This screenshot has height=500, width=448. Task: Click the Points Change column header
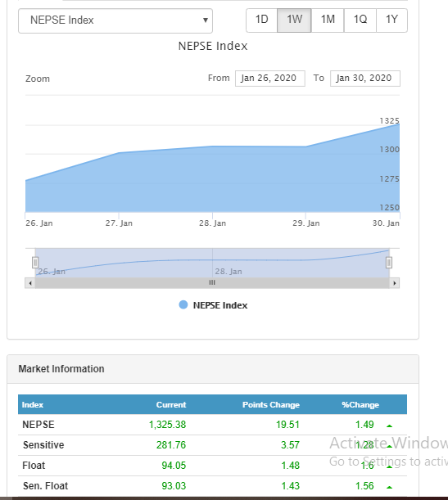tap(271, 404)
